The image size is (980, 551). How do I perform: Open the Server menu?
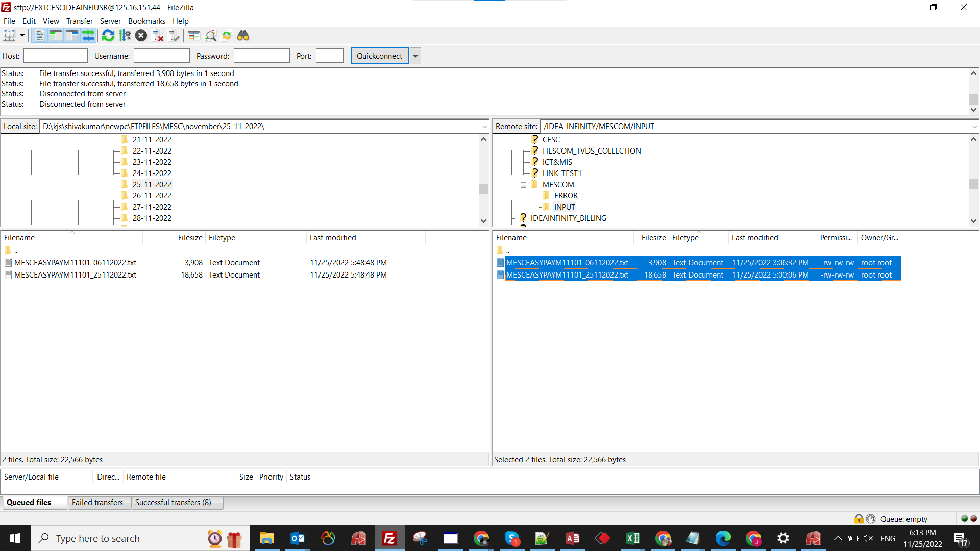point(110,21)
